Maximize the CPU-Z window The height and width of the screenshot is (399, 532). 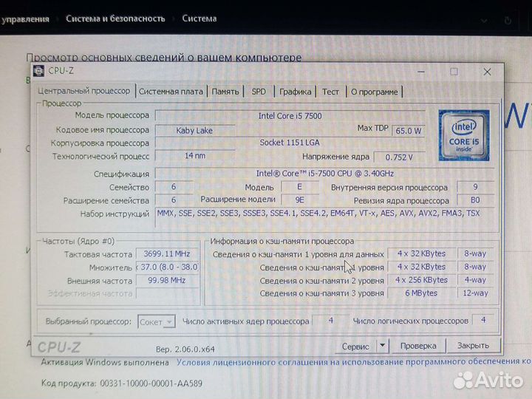pos(454,72)
